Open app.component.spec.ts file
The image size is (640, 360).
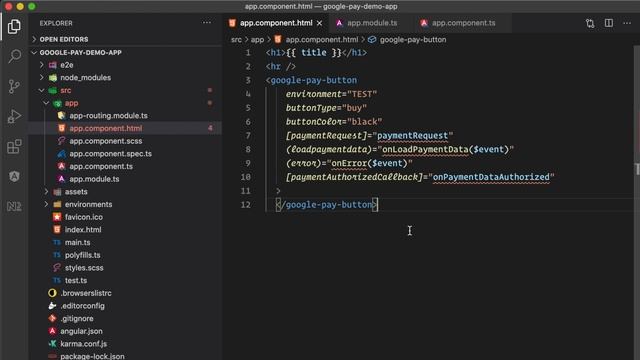[110, 153]
